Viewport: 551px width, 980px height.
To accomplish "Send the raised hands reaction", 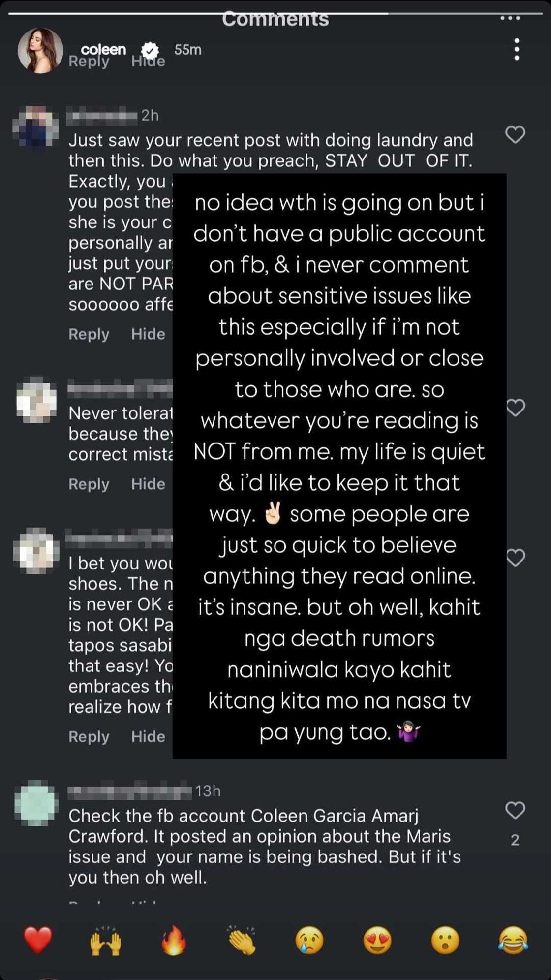I will pos(106,940).
